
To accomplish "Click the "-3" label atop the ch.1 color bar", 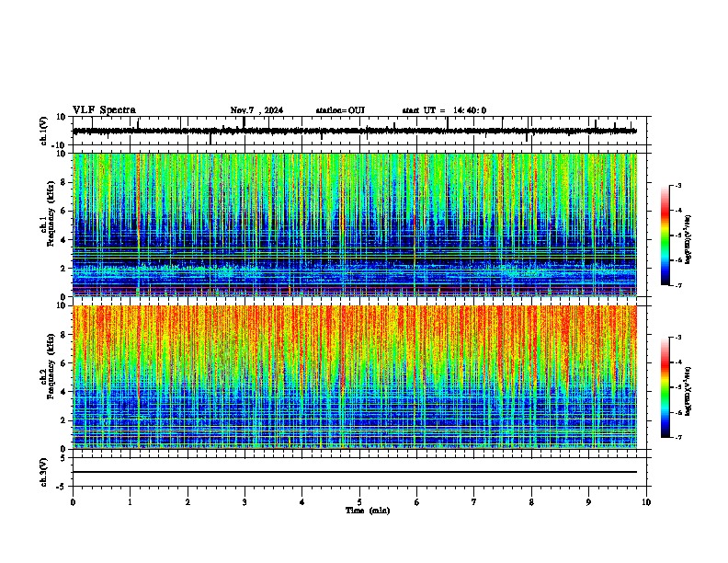I will 678,186.
